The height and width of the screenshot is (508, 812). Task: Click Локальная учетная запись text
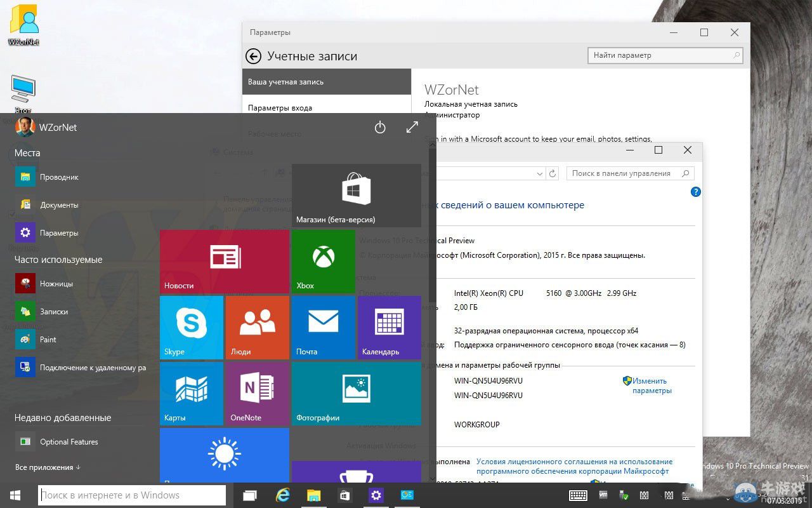tap(471, 104)
